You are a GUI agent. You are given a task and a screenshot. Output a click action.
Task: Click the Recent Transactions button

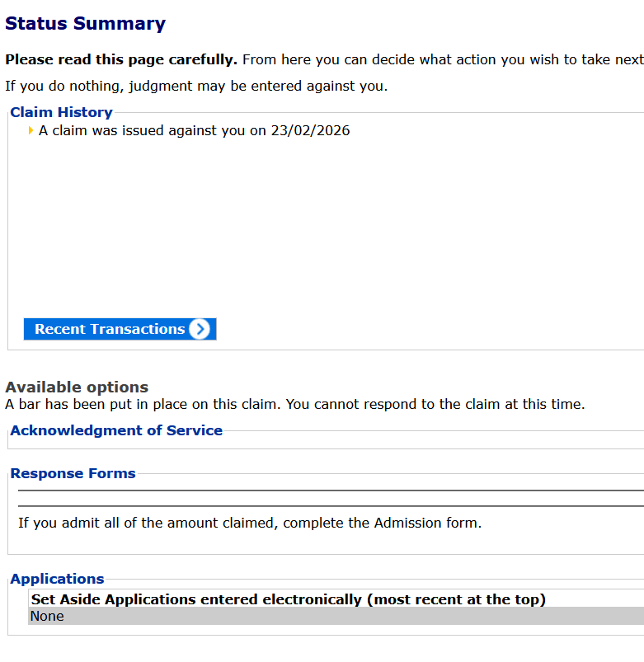pyautogui.click(x=120, y=329)
